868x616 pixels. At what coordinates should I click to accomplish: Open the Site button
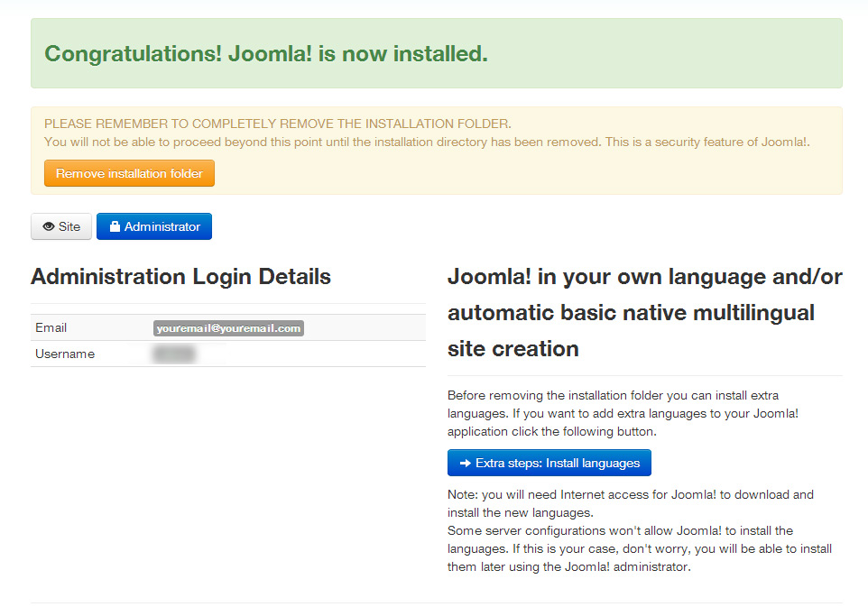coord(61,226)
